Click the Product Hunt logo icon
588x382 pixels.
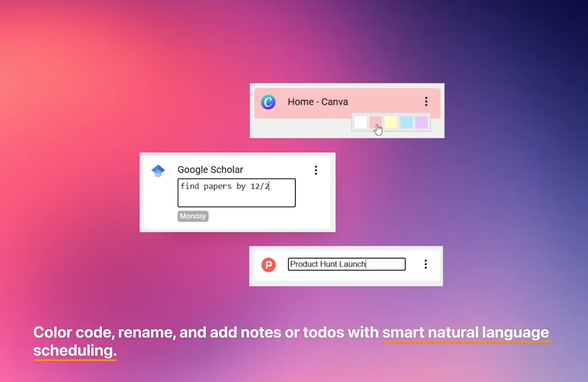click(268, 264)
